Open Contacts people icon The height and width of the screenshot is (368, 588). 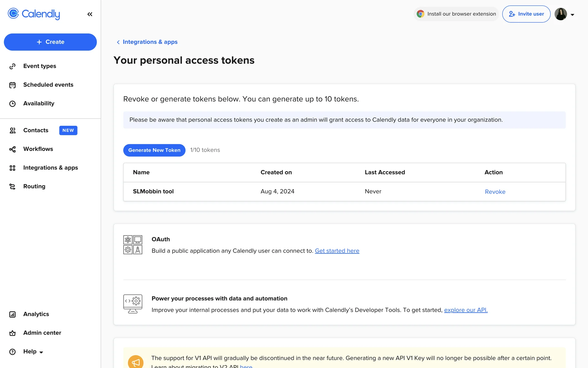(x=12, y=130)
